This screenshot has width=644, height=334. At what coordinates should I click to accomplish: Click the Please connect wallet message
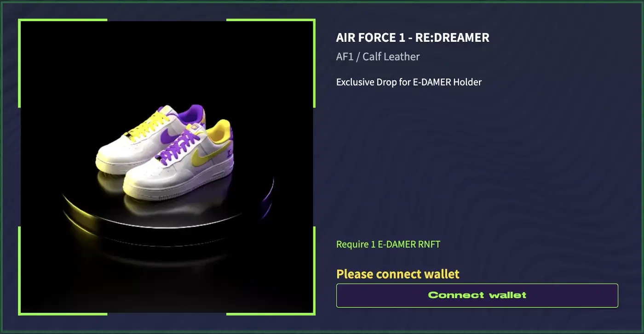click(x=398, y=274)
